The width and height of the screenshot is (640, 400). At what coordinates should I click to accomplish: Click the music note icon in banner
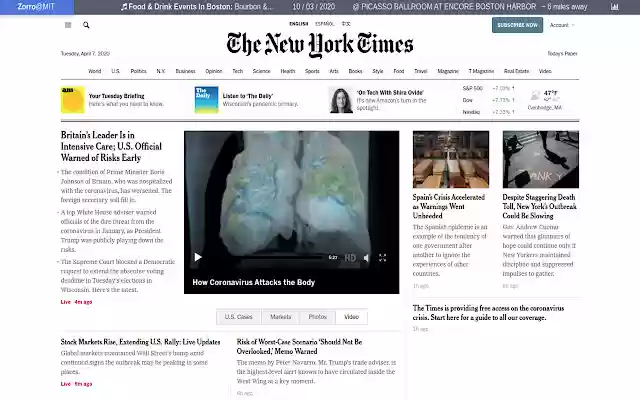click(124, 7)
